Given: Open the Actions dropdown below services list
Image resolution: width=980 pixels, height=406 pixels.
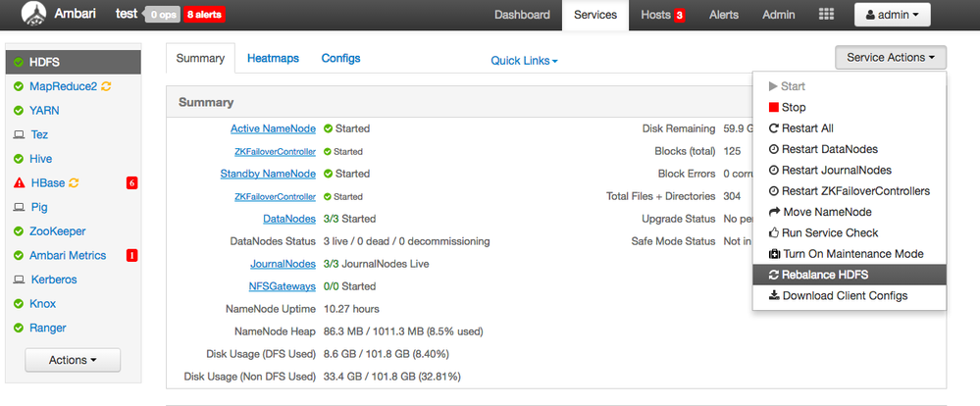Looking at the screenshot, I should pos(73,360).
